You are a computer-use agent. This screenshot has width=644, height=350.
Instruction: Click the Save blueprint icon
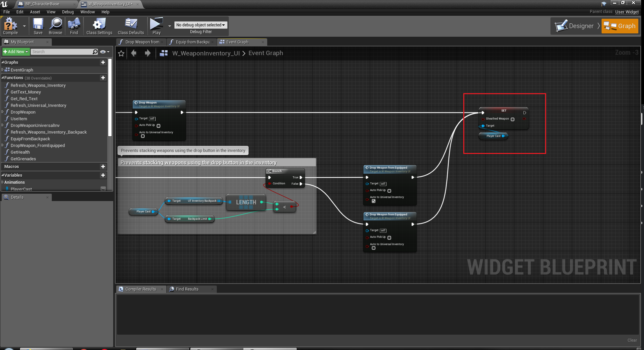click(x=38, y=26)
